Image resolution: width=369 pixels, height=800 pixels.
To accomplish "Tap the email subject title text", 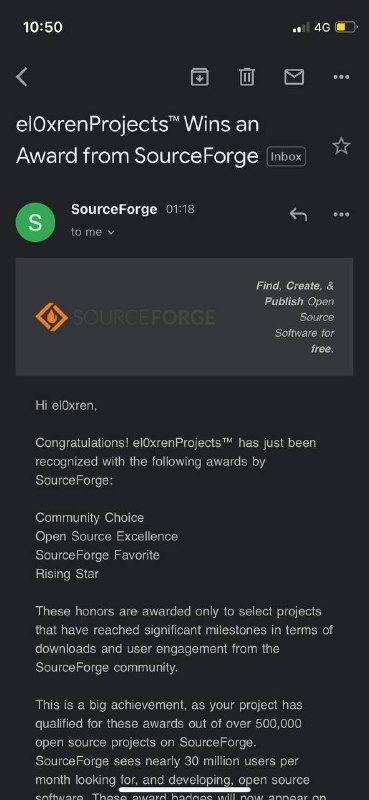I will [137, 140].
